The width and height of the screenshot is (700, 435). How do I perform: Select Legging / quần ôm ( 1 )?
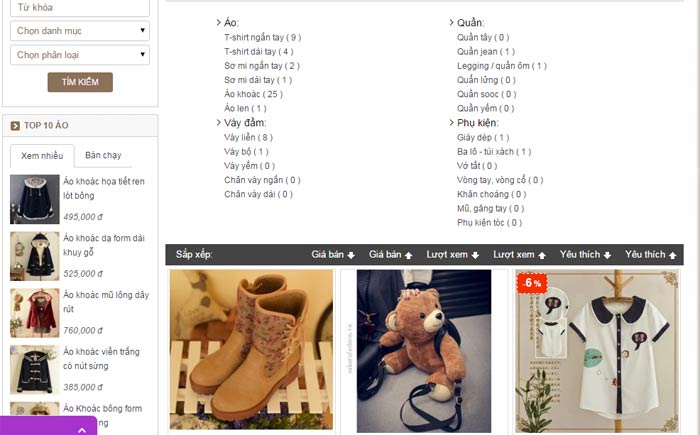pyautogui.click(x=502, y=66)
